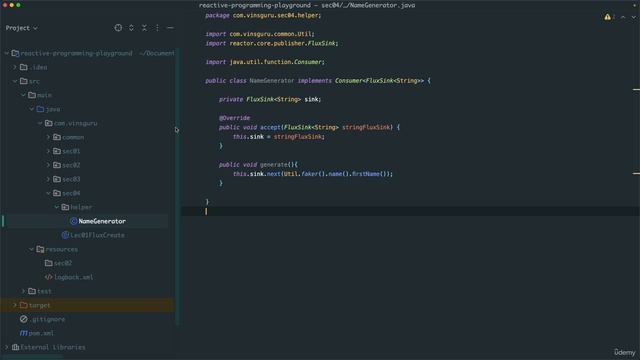The image size is (640, 360).
Task: Collapse the src folder chevron
Action: pyautogui.click(x=15, y=81)
